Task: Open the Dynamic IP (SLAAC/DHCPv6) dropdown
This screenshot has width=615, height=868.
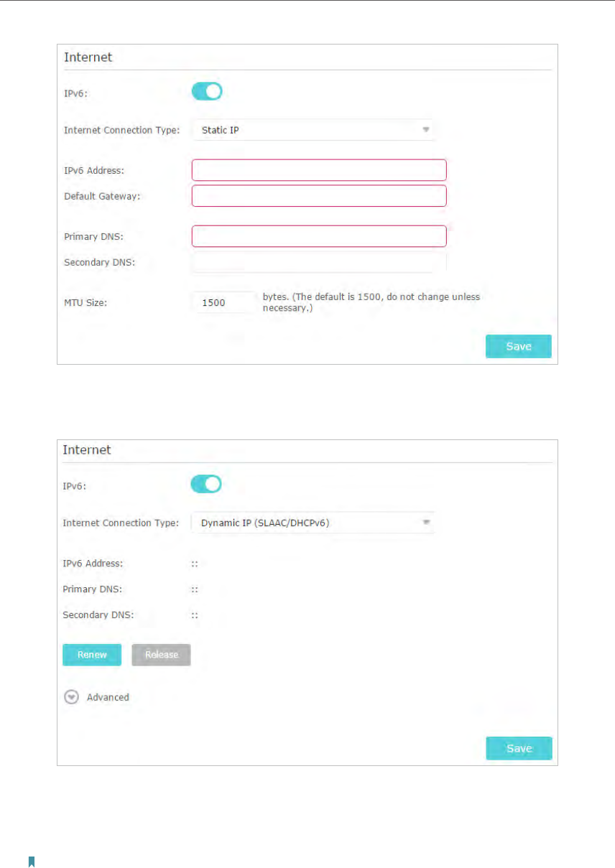Action: tap(313, 523)
